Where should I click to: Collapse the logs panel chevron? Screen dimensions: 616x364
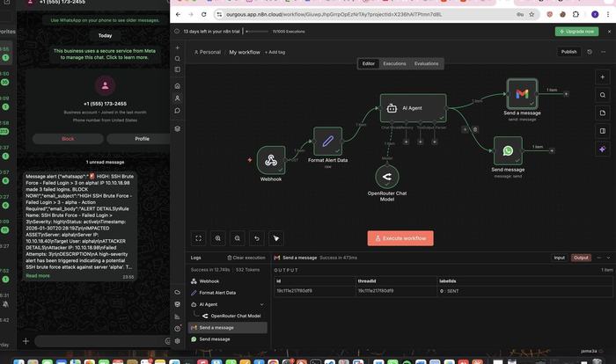point(609,258)
